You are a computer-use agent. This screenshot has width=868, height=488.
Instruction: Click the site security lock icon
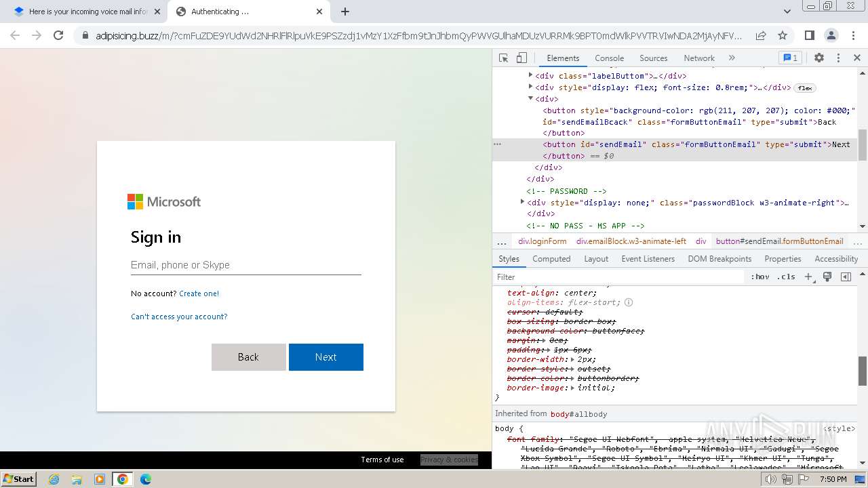click(x=85, y=35)
